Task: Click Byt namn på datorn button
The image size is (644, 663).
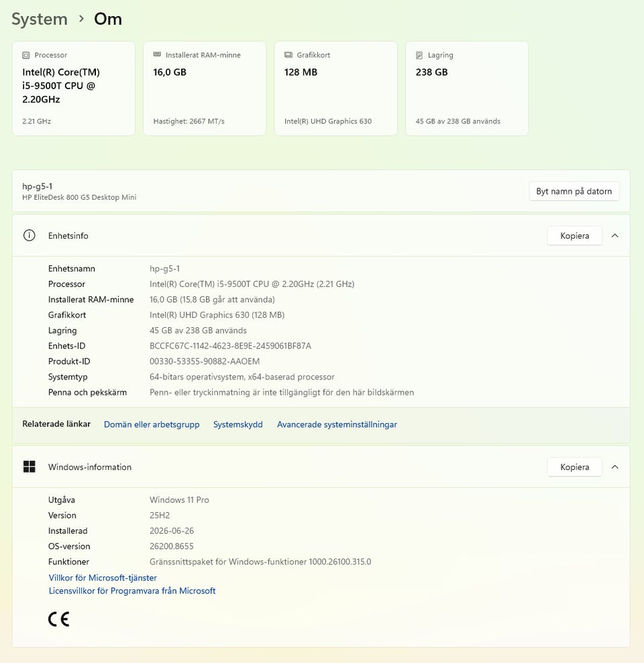Action: click(574, 191)
